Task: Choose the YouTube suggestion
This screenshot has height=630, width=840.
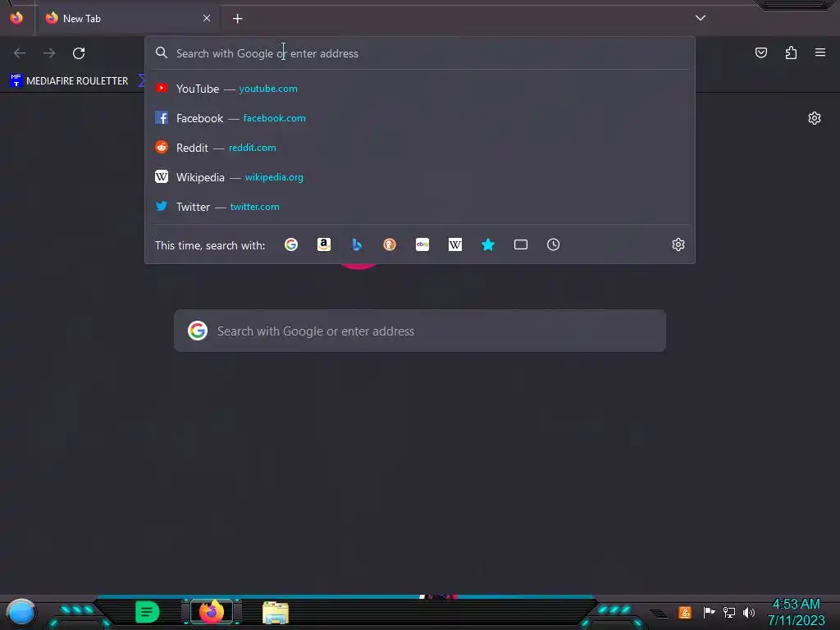Action: [x=420, y=89]
